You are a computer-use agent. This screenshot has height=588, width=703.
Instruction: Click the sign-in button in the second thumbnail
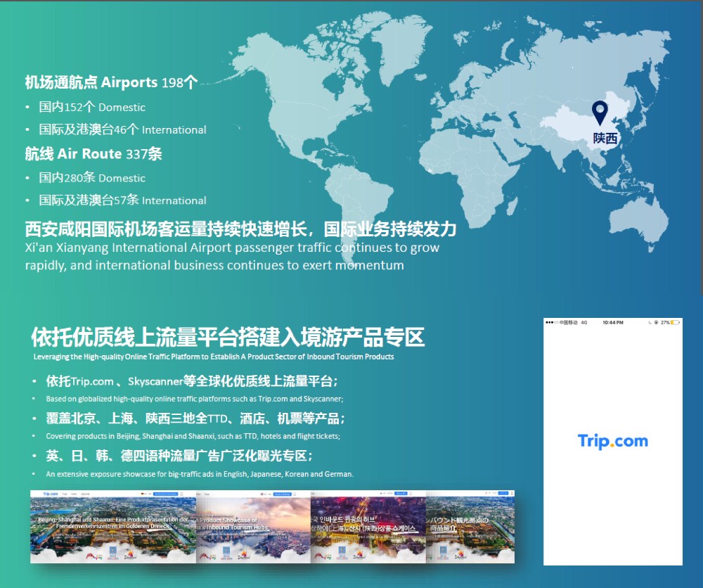[x=283, y=494]
